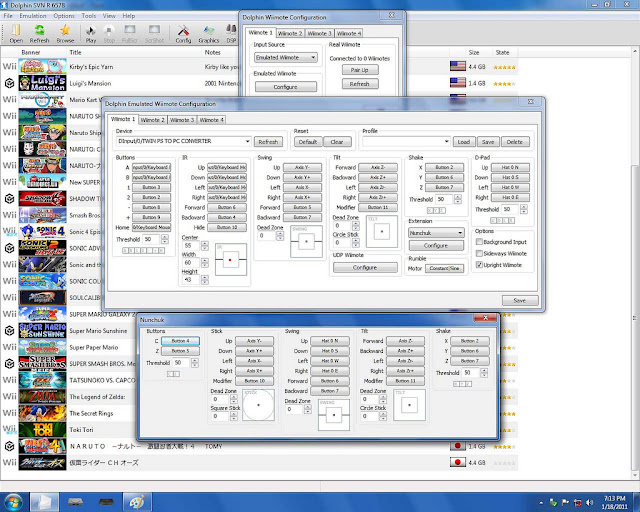The height and width of the screenshot is (512, 640).
Task: Select Kirby's Epic Yarn banner
Action: tap(42, 66)
